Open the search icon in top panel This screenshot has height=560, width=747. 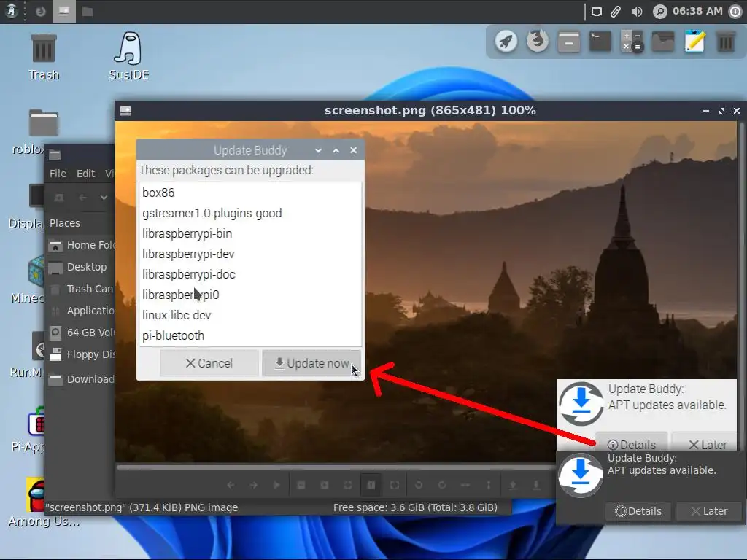659,12
